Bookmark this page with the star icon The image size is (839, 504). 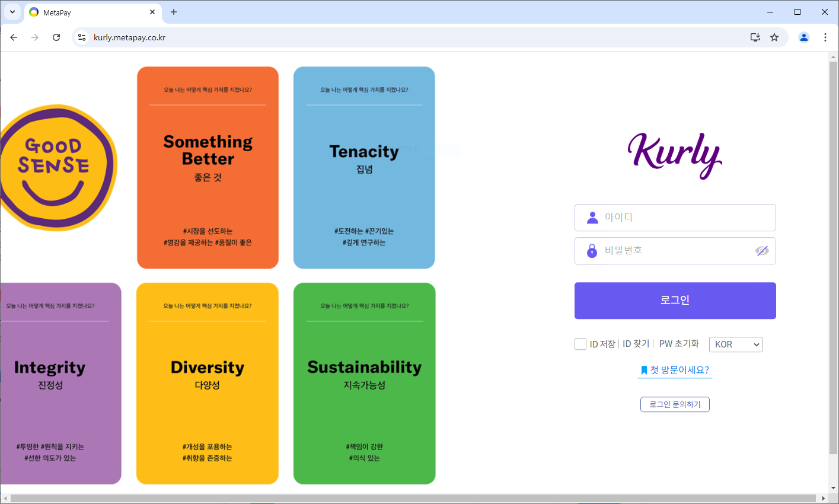(774, 37)
